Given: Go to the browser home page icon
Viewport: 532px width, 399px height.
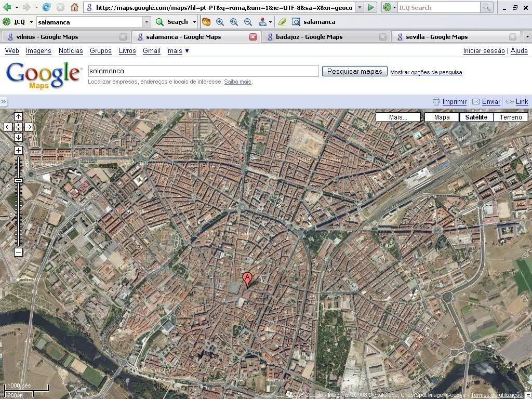Looking at the screenshot, I should point(74,7).
